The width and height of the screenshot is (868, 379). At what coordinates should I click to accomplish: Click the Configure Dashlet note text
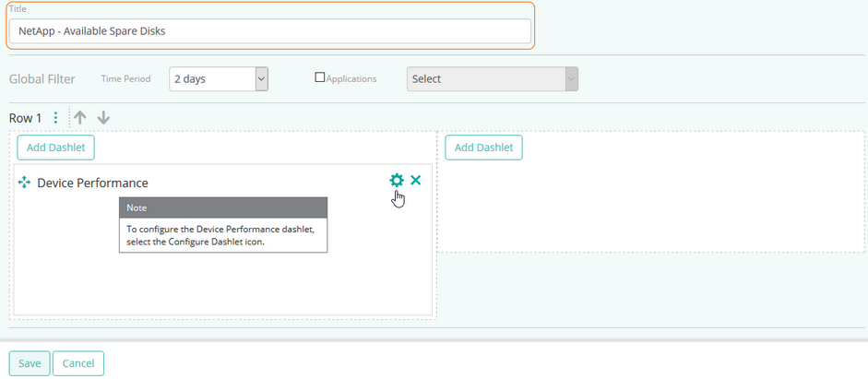point(220,235)
